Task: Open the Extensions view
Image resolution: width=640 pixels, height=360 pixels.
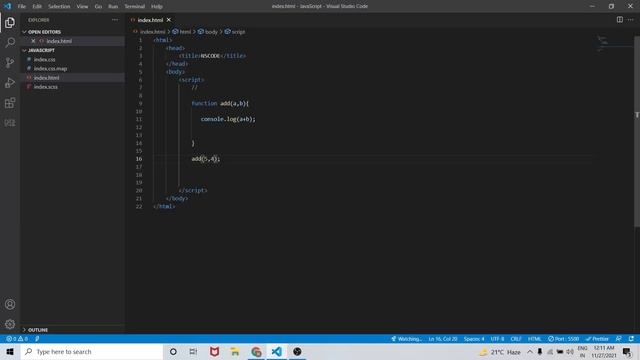Action: coord(10,102)
